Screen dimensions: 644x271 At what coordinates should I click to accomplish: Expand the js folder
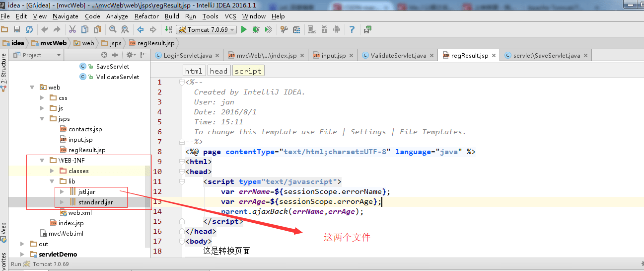tap(42, 108)
